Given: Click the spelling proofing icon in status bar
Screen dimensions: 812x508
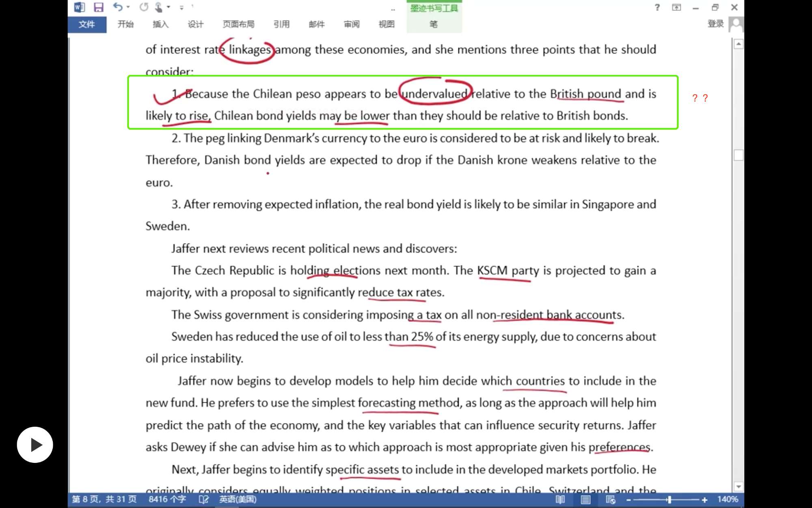Looking at the screenshot, I should [203, 499].
